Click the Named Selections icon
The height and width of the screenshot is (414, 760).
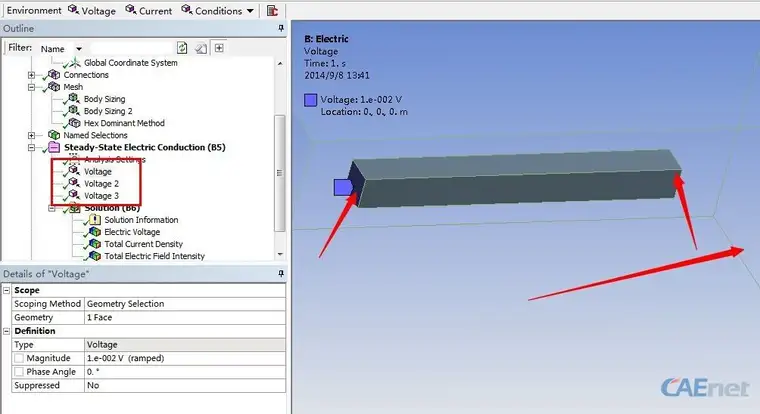click(x=54, y=135)
